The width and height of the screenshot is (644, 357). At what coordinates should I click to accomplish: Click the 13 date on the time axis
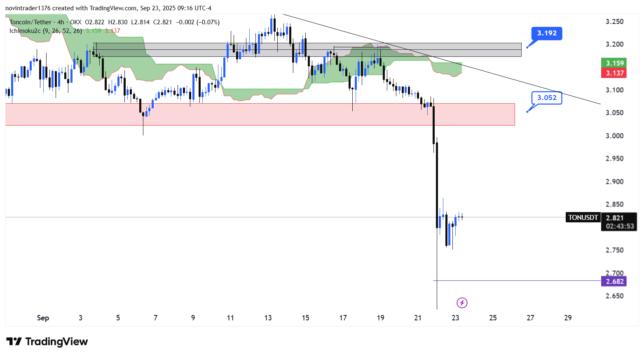coord(268,318)
